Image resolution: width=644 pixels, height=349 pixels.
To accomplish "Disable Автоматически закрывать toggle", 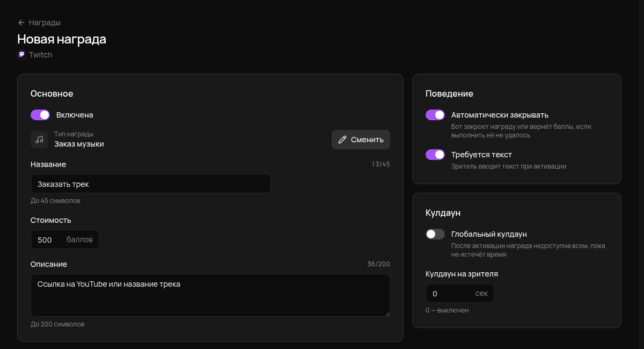I will pyautogui.click(x=435, y=115).
